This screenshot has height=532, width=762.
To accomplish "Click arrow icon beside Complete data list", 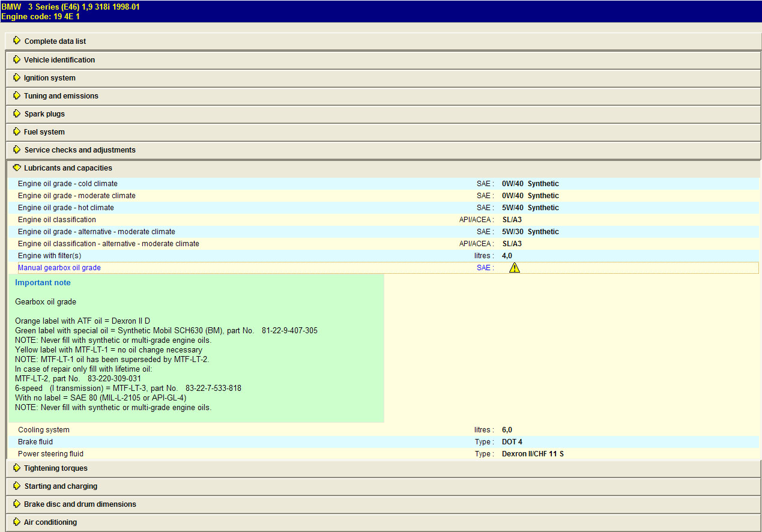I will click(x=17, y=41).
